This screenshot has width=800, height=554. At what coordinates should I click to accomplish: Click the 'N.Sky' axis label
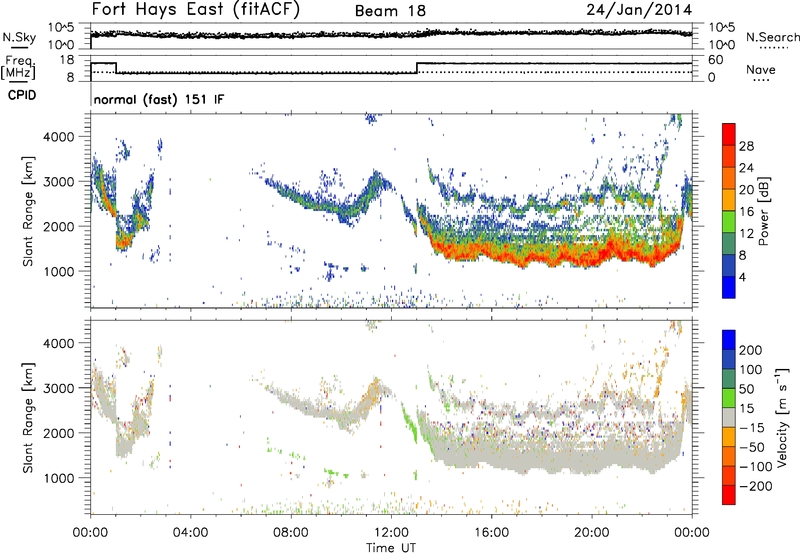tap(19, 37)
